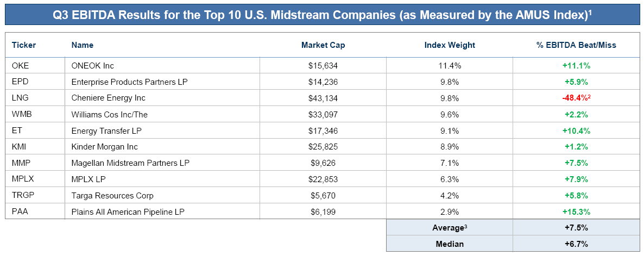Select the Market Cap column header
Image resolution: width=644 pixels, height=255 pixels.
click(x=323, y=45)
